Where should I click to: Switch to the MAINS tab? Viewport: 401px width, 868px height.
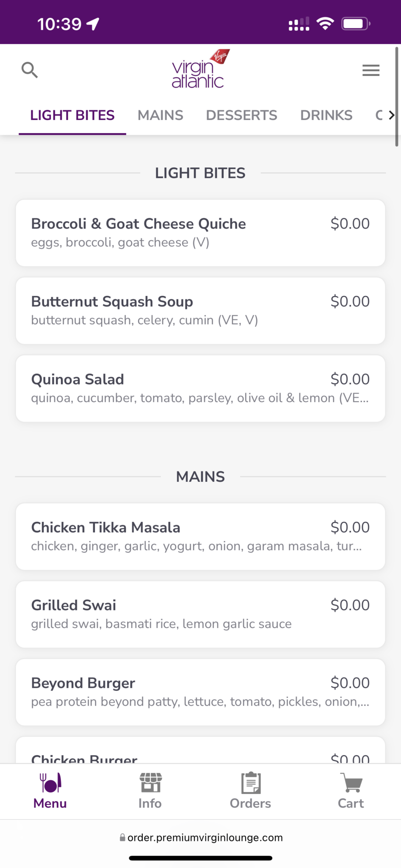coord(160,115)
